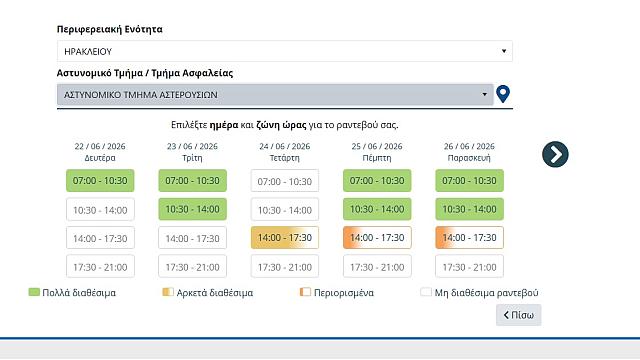The image size is (640, 360).
Task: Click the 25 / 06 / 2026 Πέμπτη header
Action: 377,152
